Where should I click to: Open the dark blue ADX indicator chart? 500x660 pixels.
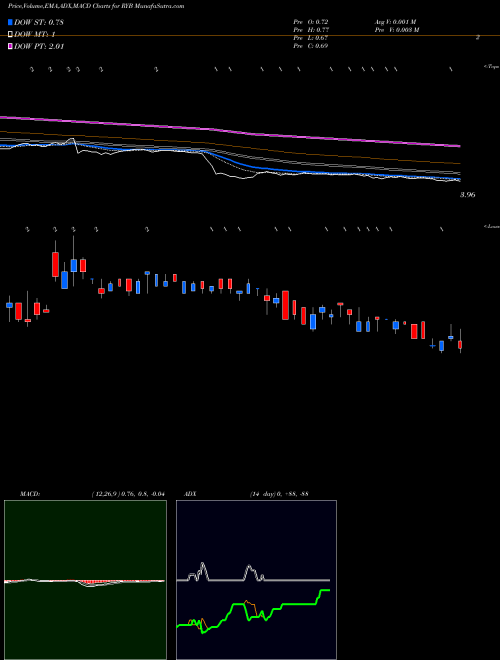256,580
